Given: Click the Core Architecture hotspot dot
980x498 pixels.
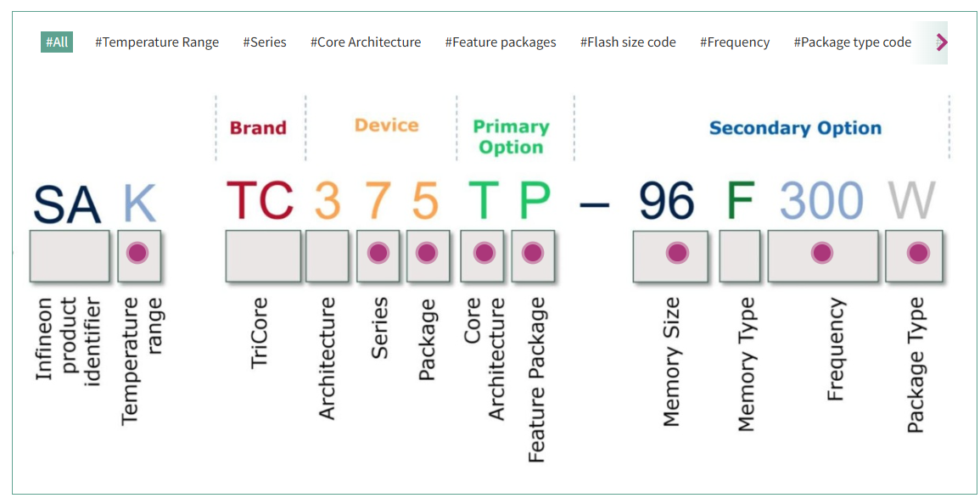Looking at the screenshot, I should click(x=484, y=253).
